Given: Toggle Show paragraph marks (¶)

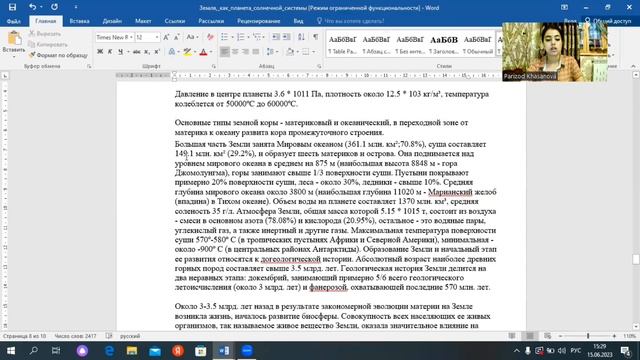Looking at the screenshot, I should (x=316, y=37).
